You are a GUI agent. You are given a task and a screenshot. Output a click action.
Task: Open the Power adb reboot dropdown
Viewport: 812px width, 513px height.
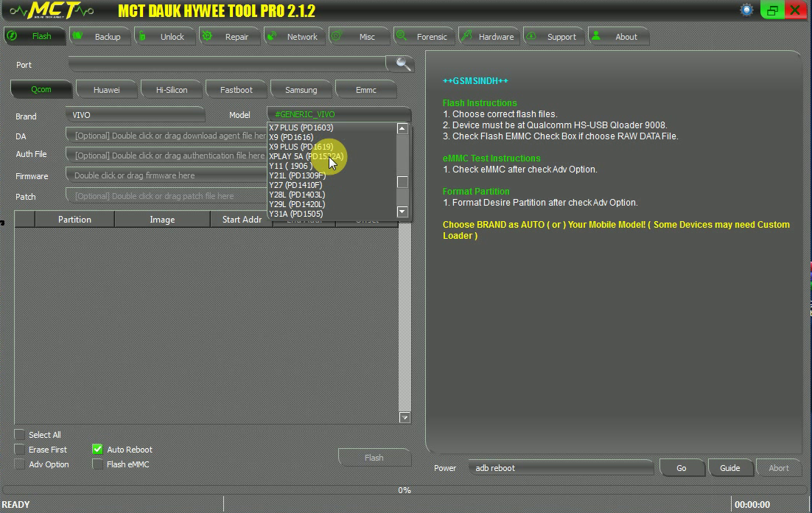[x=561, y=467]
